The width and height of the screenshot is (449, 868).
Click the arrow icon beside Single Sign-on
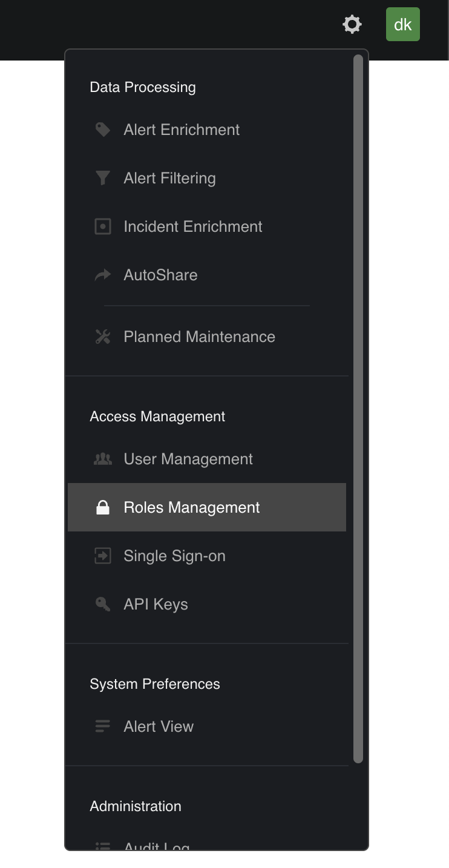click(x=102, y=555)
